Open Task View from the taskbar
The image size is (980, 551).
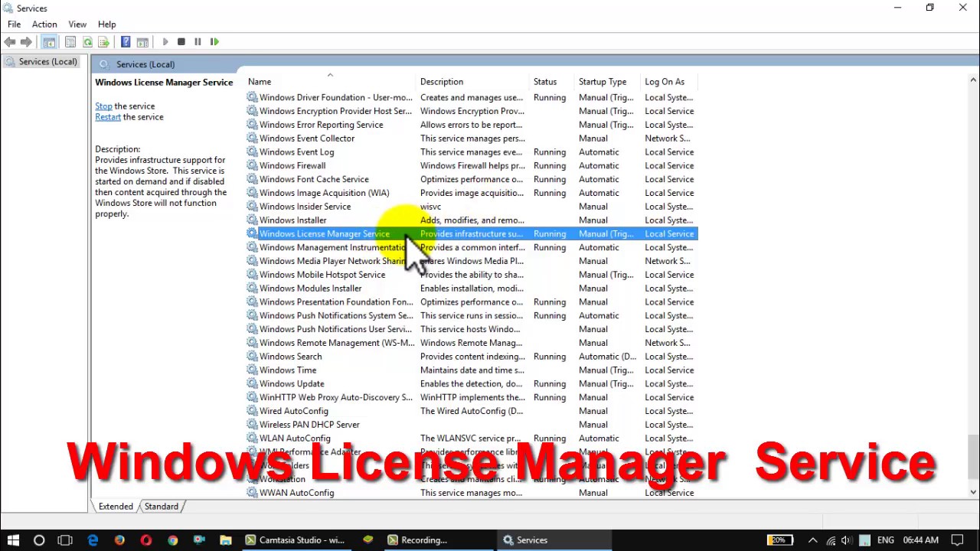tap(65, 540)
